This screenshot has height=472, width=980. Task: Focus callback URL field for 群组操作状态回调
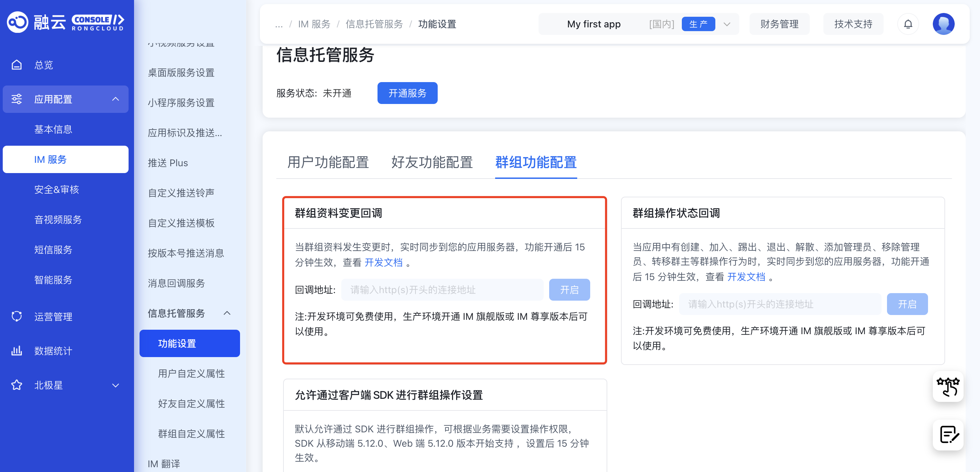coord(780,304)
